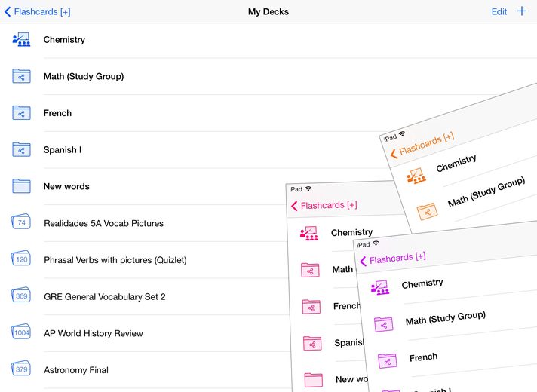Tap the blue Edit button
This screenshot has height=392, width=537.
pos(499,11)
